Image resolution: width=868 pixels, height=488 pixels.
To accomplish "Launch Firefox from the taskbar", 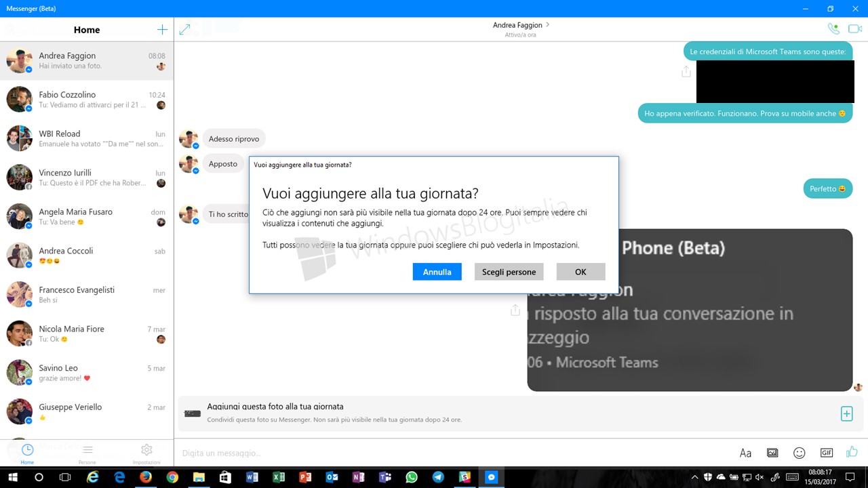I will tap(145, 477).
